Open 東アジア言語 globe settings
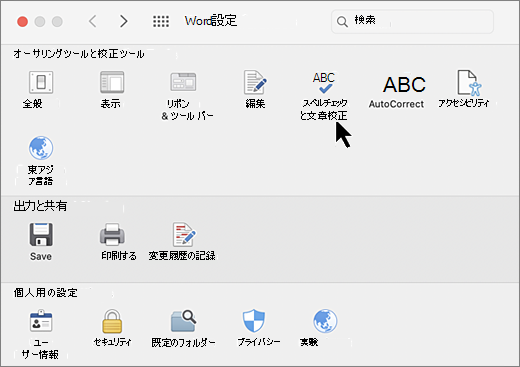 tap(41, 148)
